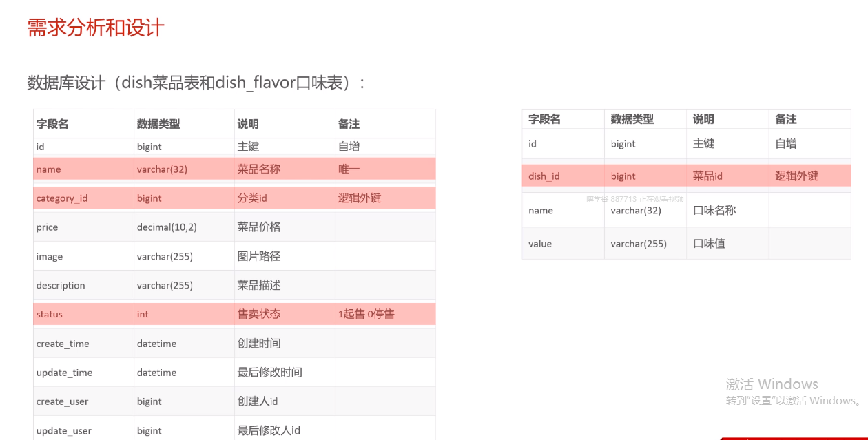The width and height of the screenshot is (868, 440).
Task: Select the 菜品名称 description cell
Action: coord(259,169)
